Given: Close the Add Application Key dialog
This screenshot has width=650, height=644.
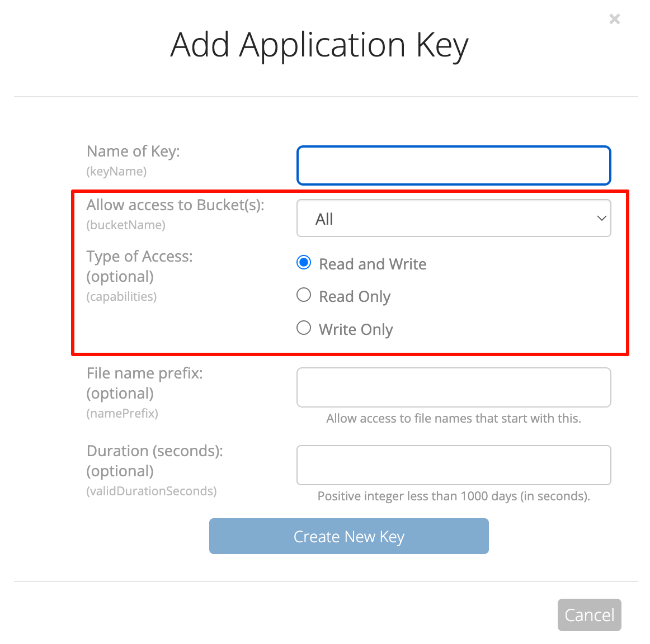Looking at the screenshot, I should (x=614, y=20).
